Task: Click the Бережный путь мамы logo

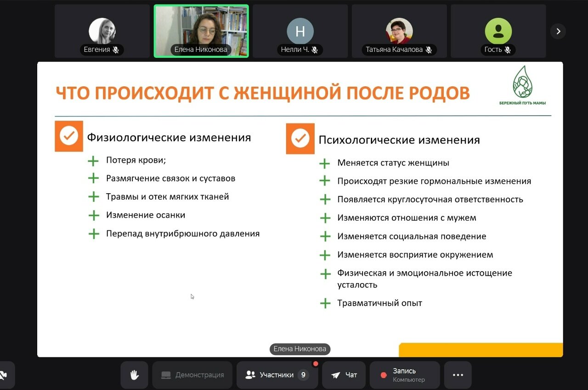Action: 523,85
